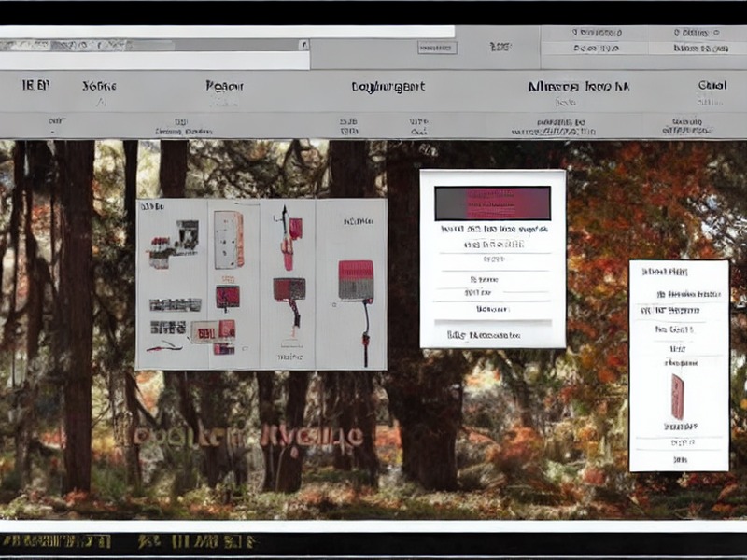Select the red-and-grey gradient banner in the center white panel

click(493, 203)
